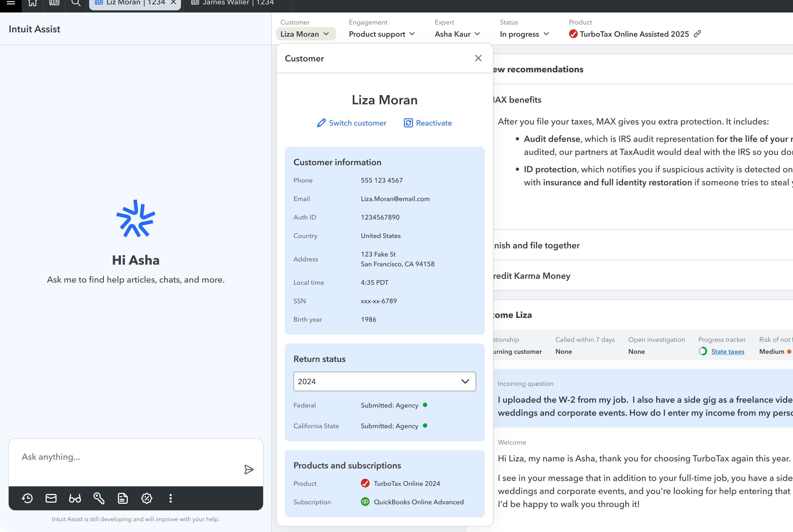Select the Liz Moran tab
Image resolution: width=793 pixels, height=532 pixels.
[131, 3]
